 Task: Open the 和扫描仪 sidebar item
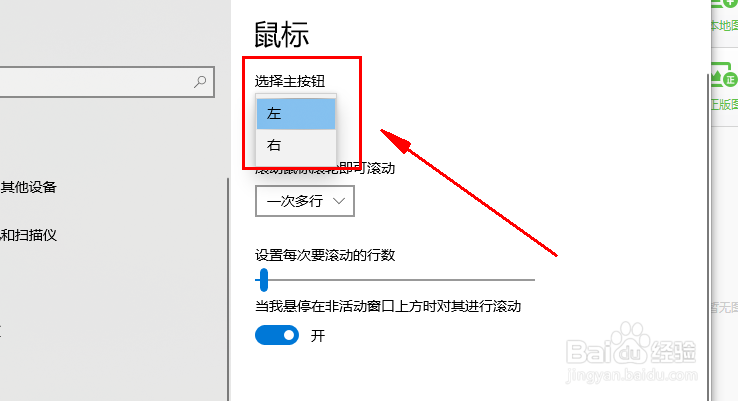coord(28,235)
